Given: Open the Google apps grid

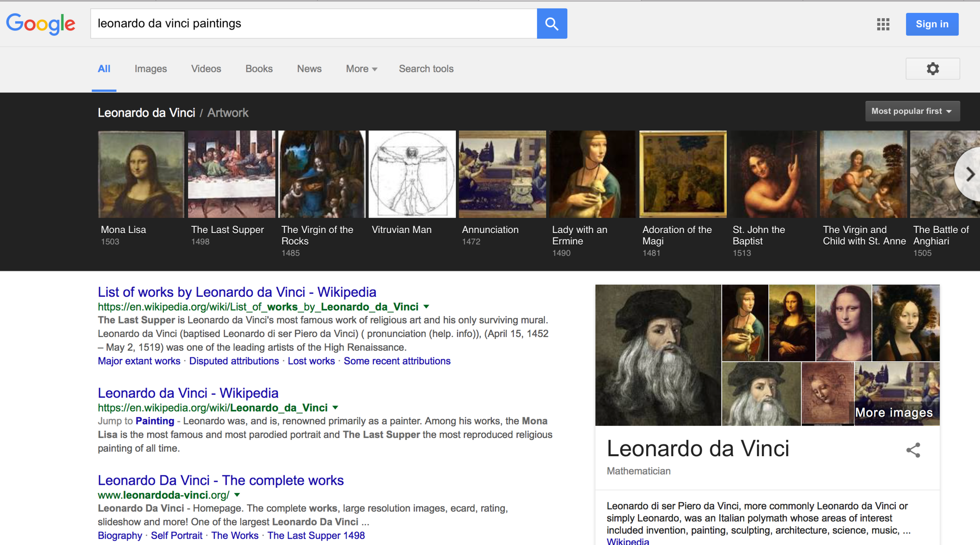Looking at the screenshot, I should click(x=883, y=24).
